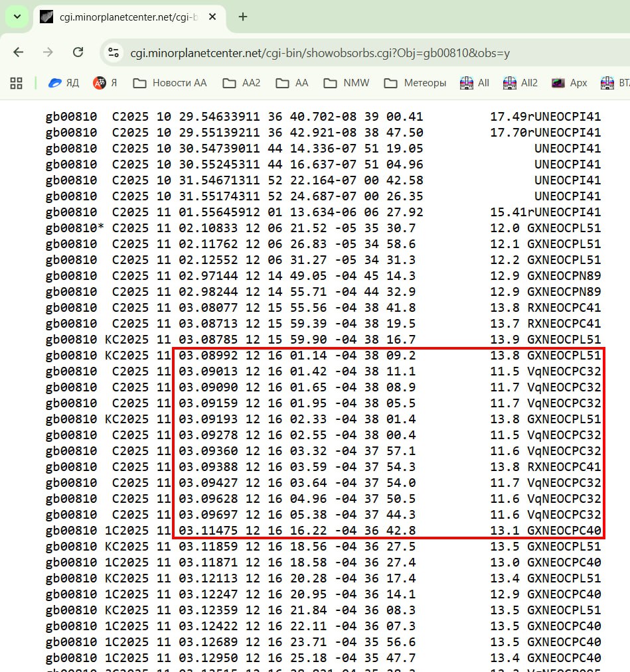Open the Я bookmark

(105, 83)
